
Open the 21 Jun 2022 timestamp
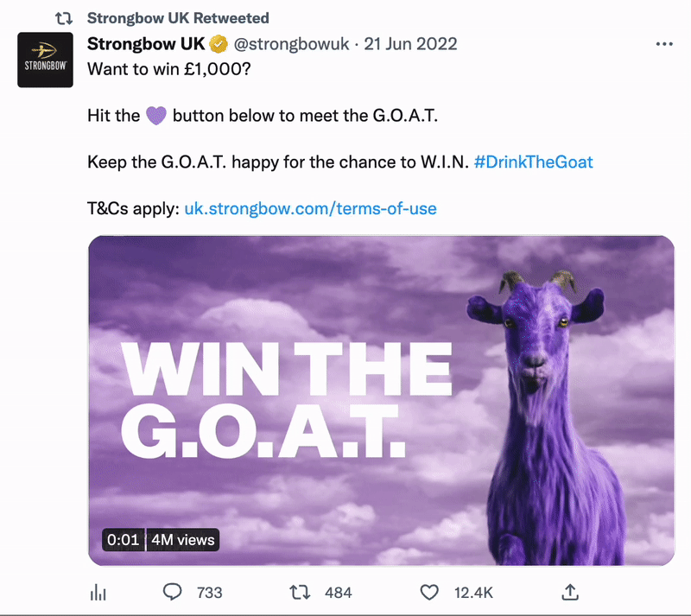[410, 44]
